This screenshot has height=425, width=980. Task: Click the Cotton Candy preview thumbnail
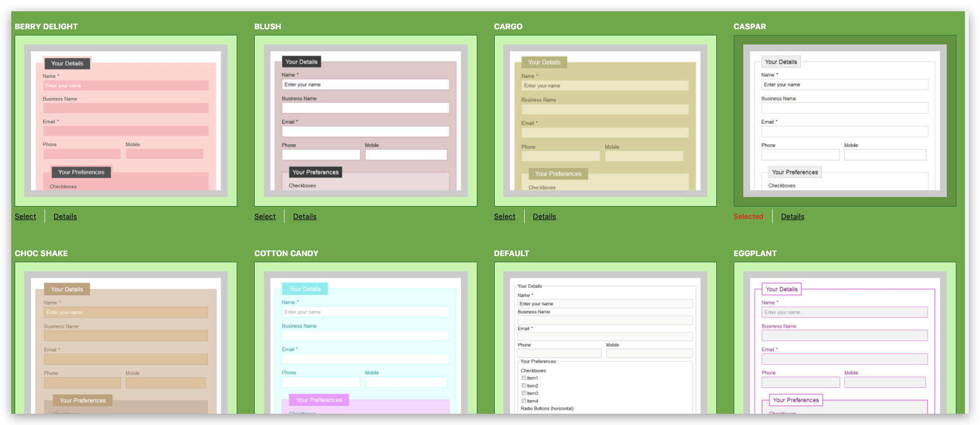[x=366, y=338]
